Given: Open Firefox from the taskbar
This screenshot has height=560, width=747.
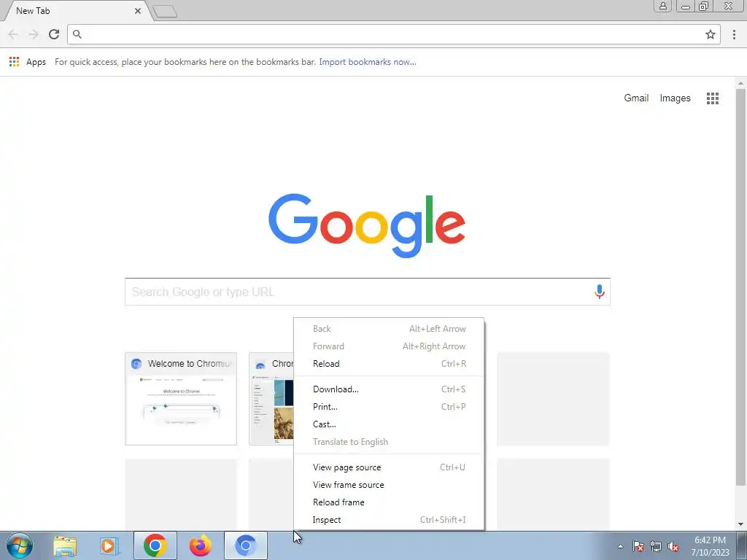Looking at the screenshot, I should click(200, 545).
